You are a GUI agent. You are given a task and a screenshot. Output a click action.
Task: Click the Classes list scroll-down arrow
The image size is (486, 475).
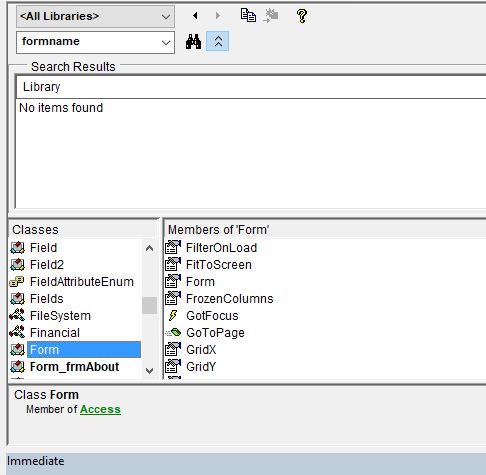(150, 370)
